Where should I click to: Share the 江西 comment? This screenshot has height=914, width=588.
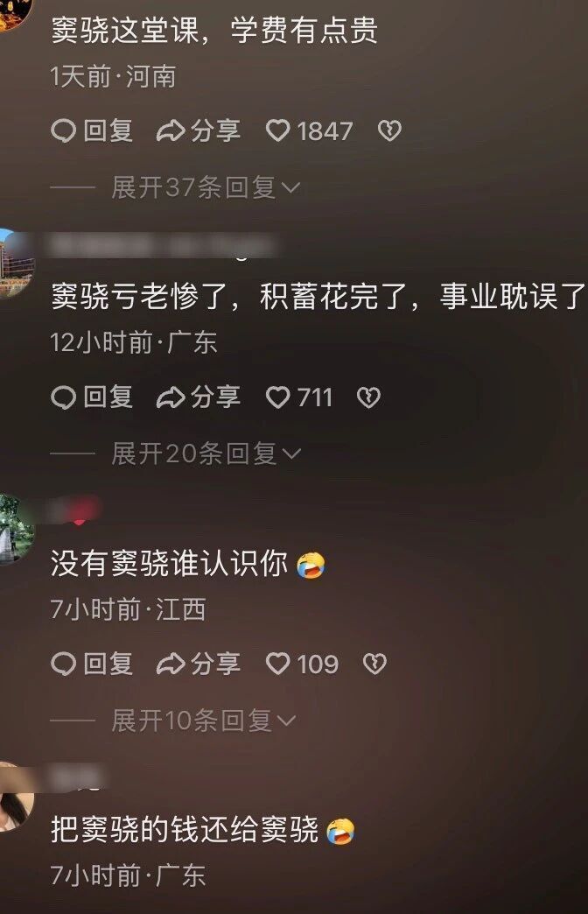point(198,664)
